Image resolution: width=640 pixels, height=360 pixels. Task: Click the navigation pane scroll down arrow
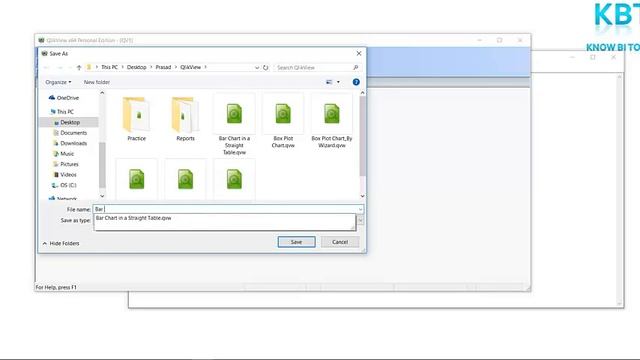102,196
